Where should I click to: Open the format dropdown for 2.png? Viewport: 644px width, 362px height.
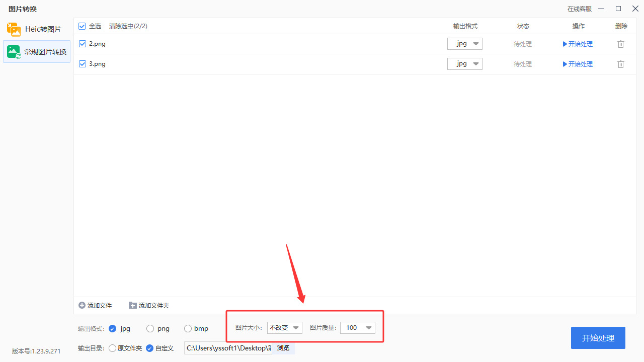click(x=465, y=44)
